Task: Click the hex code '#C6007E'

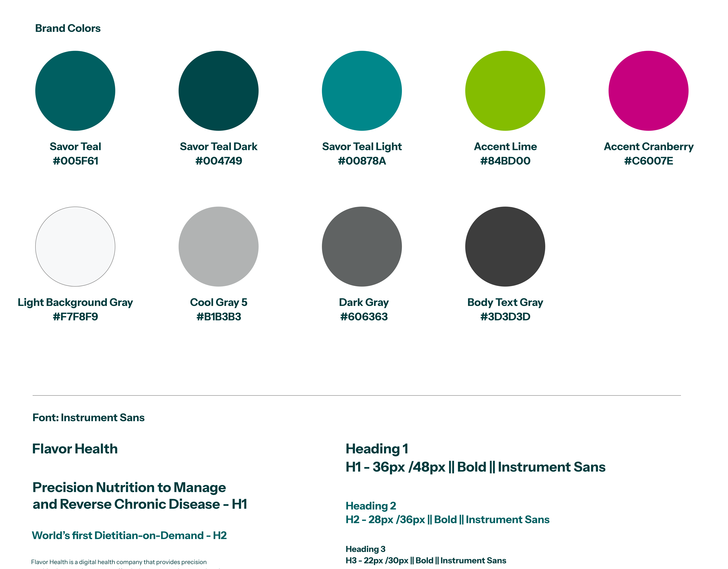Action: [649, 161]
